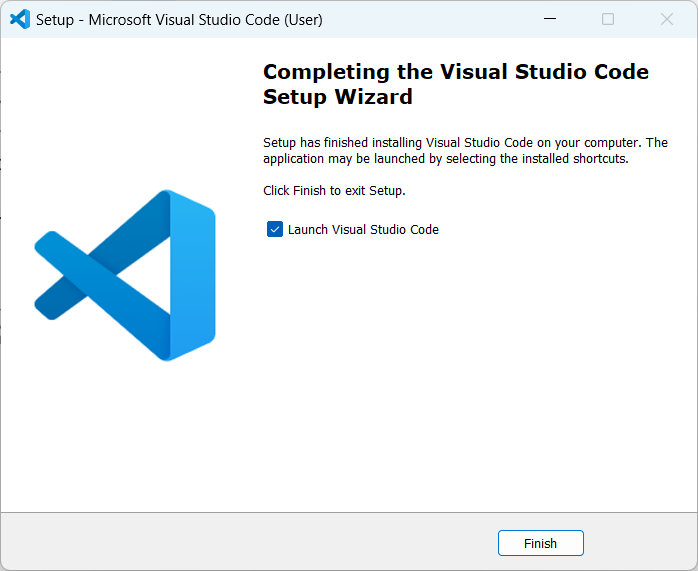Viewport: 698px width, 571px height.
Task: Click the "Setup Wizard" heading line
Action: [x=337, y=97]
